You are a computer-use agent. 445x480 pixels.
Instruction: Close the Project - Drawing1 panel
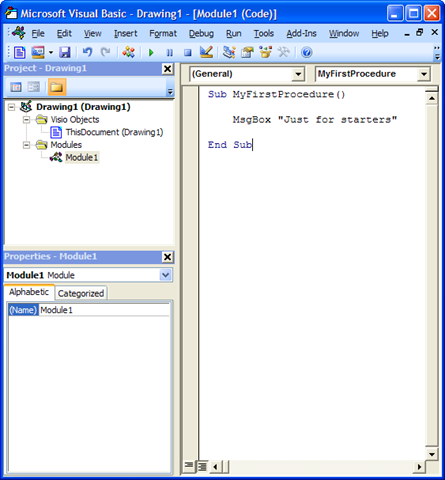click(x=167, y=69)
